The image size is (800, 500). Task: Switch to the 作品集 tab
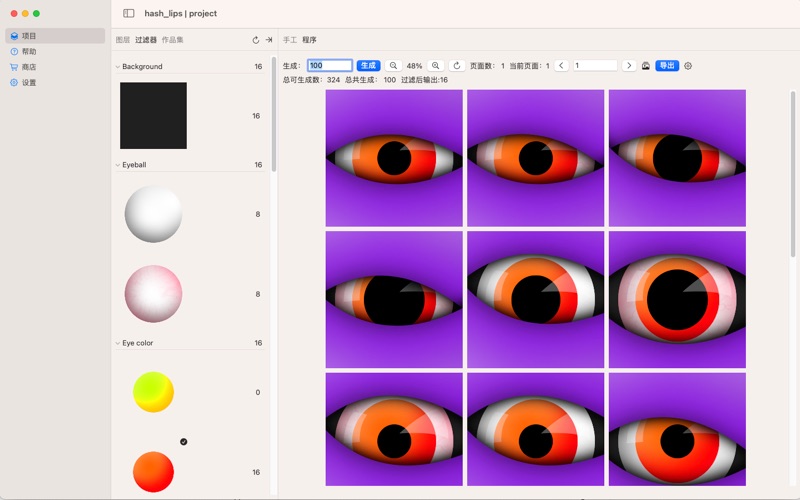172,40
